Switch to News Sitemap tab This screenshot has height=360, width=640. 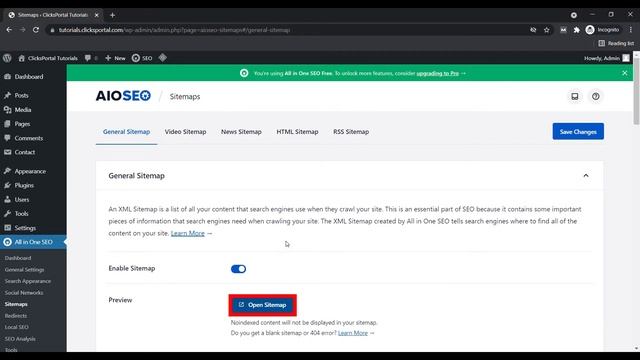click(241, 132)
